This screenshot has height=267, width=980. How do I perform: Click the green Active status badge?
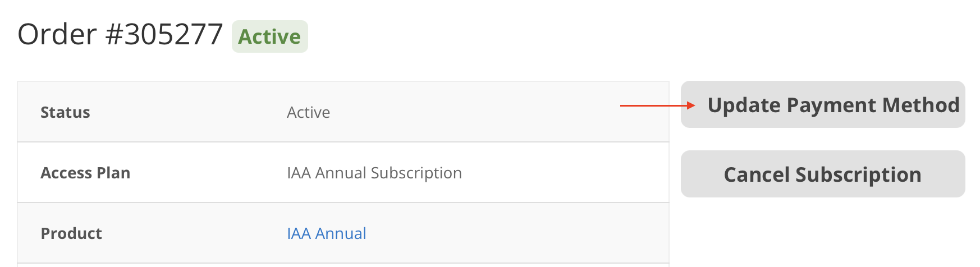coord(269,36)
